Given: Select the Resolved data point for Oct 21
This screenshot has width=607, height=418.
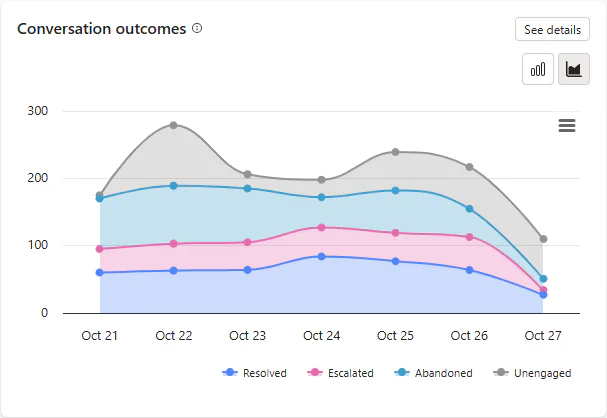Looking at the screenshot, I should coord(99,272).
